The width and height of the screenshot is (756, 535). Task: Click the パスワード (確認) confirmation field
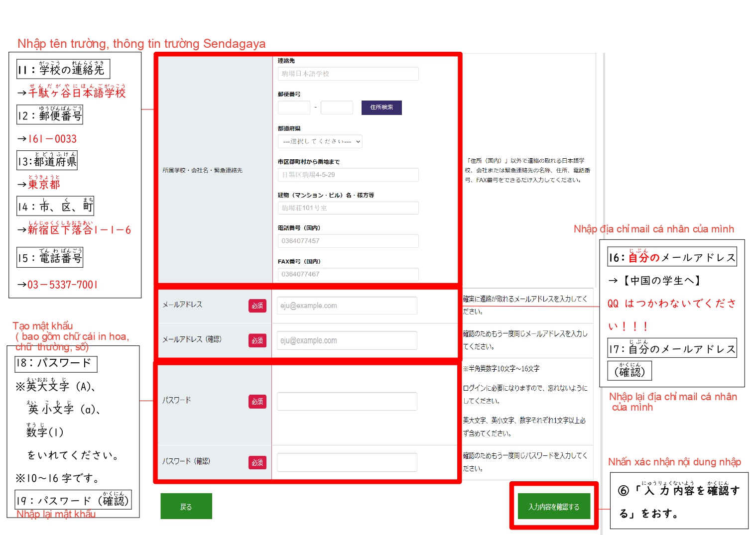[x=347, y=462]
